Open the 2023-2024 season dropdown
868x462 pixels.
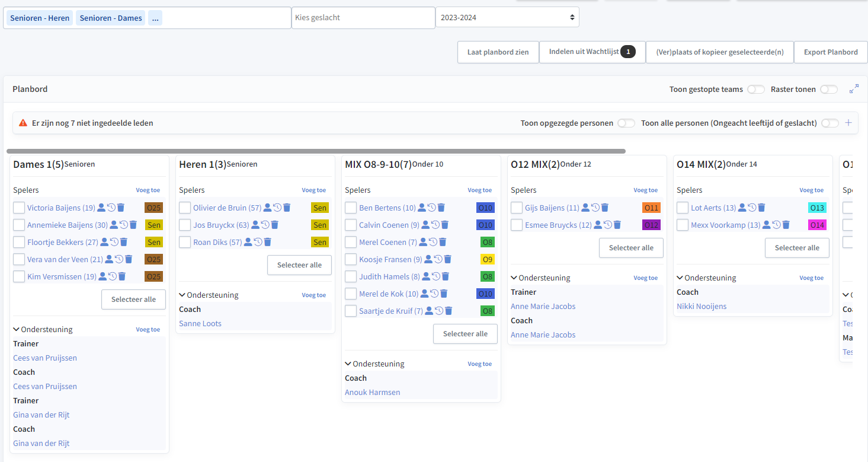[507, 17]
